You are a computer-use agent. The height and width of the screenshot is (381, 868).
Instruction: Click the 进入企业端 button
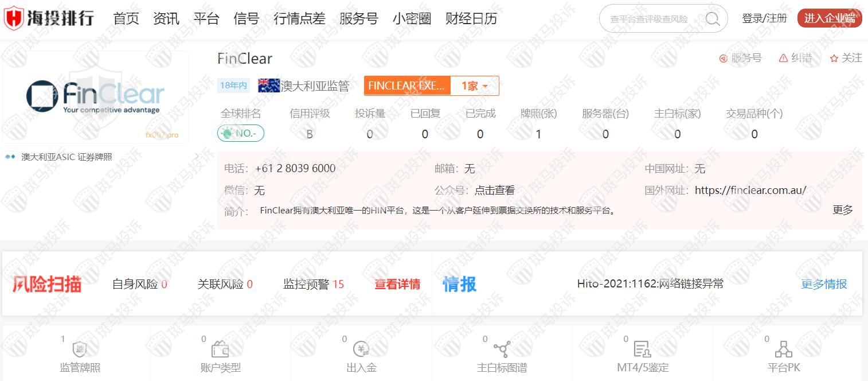point(829,18)
